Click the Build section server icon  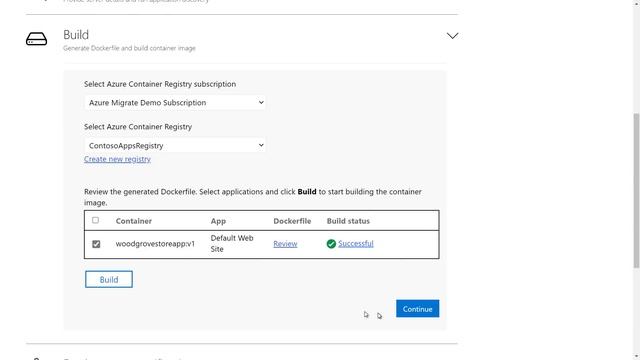[x=36, y=39]
